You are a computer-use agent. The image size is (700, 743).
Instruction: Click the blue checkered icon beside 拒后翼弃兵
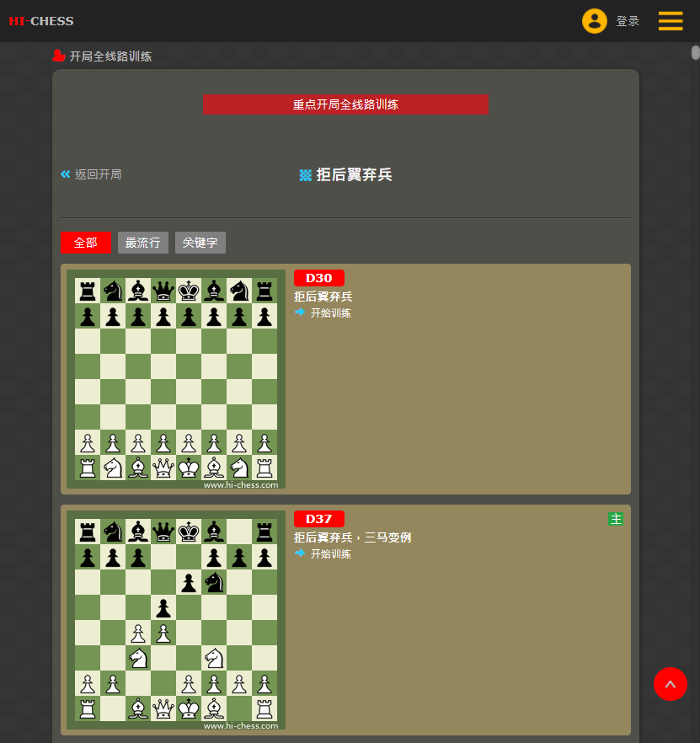(306, 175)
